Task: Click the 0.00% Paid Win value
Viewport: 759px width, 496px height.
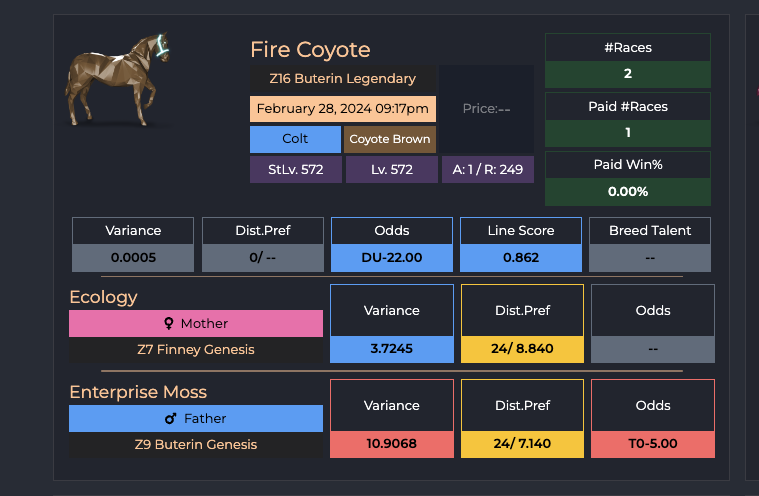Action: (628, 192)
